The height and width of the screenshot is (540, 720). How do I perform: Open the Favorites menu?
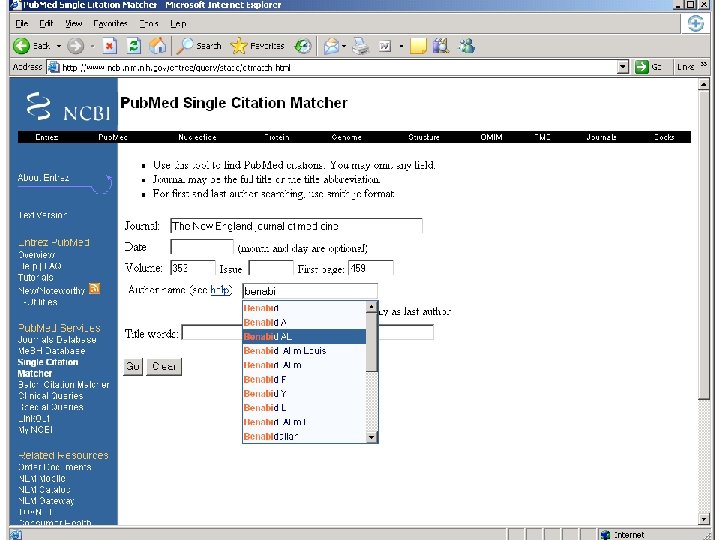coord(110,24)
